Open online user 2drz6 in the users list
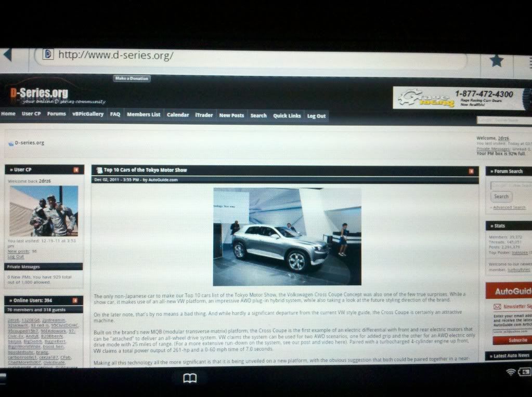 [x=14, y=320]
